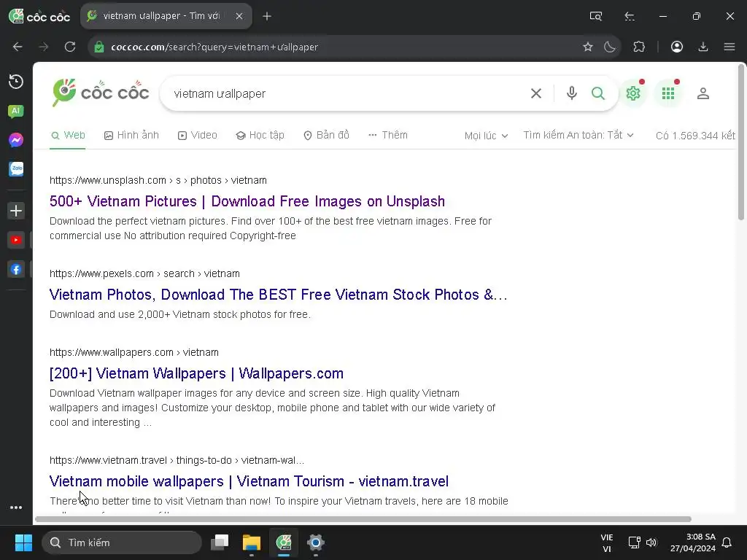The width and height of the screenshot is (747, 560).
Task: Go back to previous page
Action: (x=18, y=47)
